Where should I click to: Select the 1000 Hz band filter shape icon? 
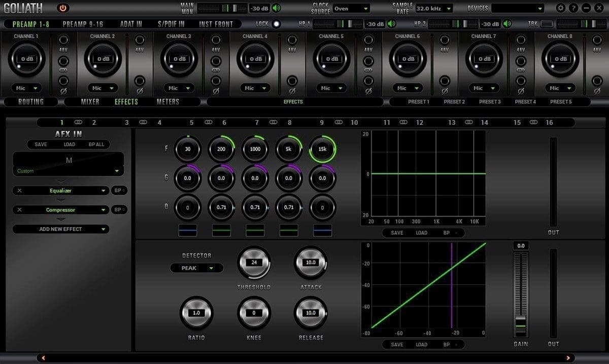tap(255, 230)
